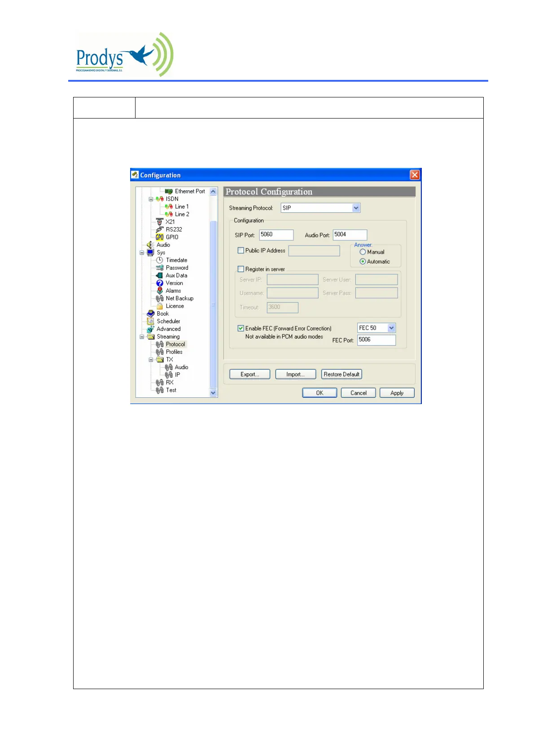This screenshot has height=756, width=534.
Task: Check the Register in server option
Action: [241, 269]
